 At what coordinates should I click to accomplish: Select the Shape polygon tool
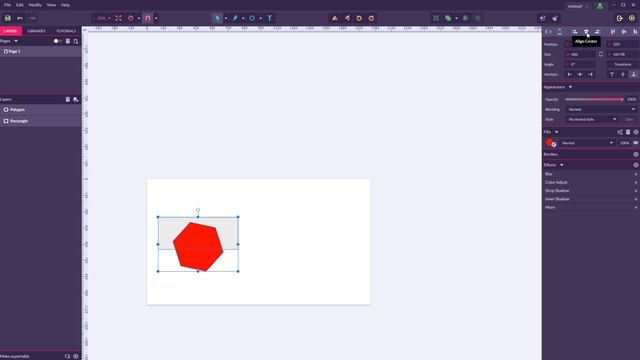(x=252, y=18)
